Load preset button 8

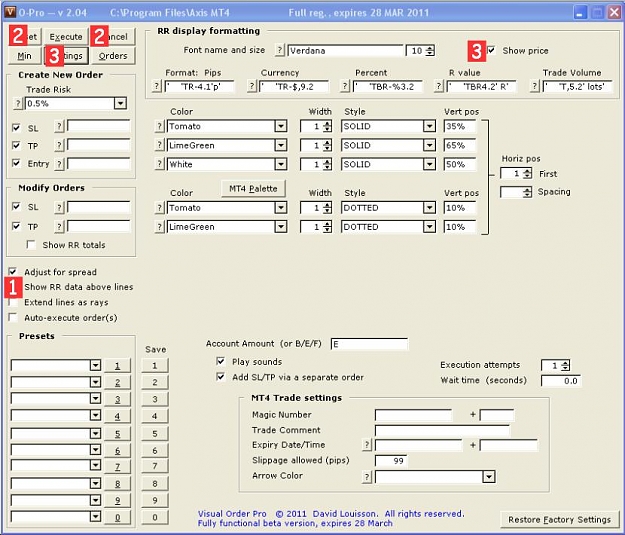click(x=117, y=484)
